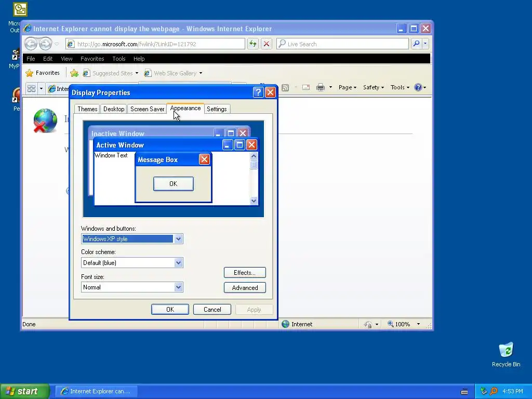Open the Tools menu in the menu bar
Screen dimensions: 532x399
pyautogui.click(x=119, y=59)
